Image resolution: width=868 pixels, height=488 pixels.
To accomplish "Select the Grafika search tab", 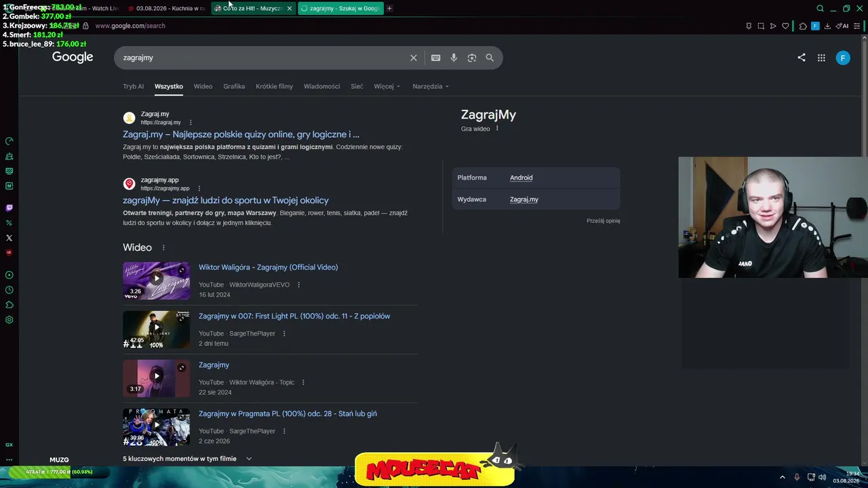I will click(234, 86).
